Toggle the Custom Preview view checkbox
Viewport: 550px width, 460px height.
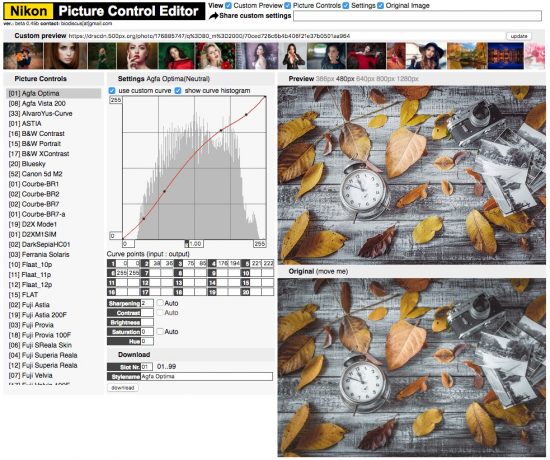click(228, 6)
